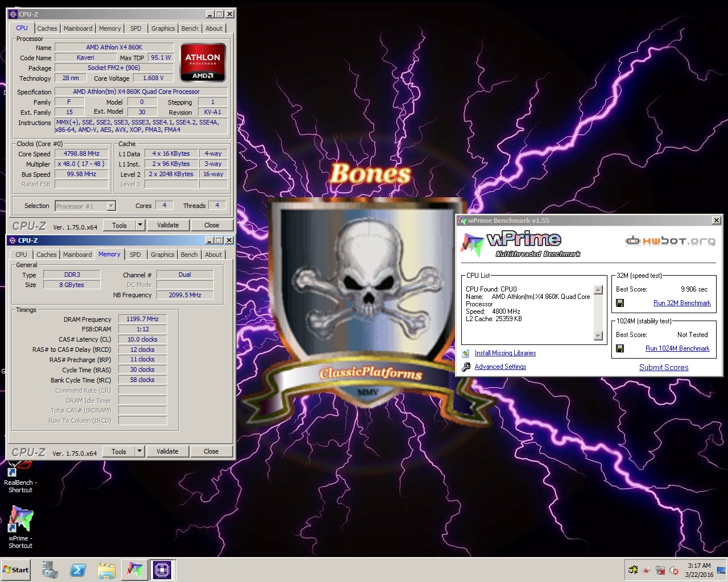Open the Caches tab in the top CPU-Z window
Screen dimensions: 728x582
coord(47,28)
